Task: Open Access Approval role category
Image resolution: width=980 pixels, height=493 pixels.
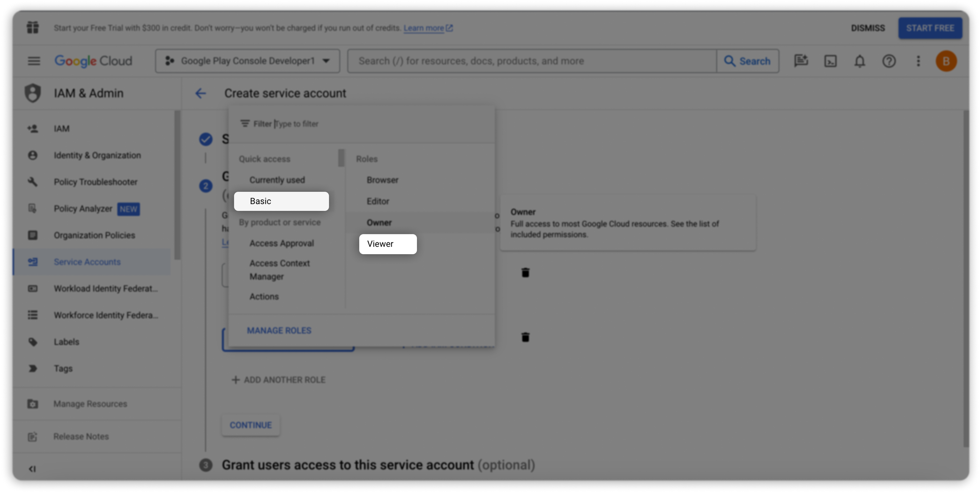Action: tap(282, 243)
